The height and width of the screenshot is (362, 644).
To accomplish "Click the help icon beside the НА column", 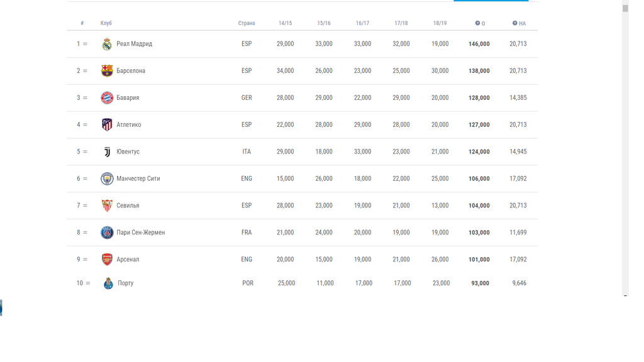I will tap(514, 23).
